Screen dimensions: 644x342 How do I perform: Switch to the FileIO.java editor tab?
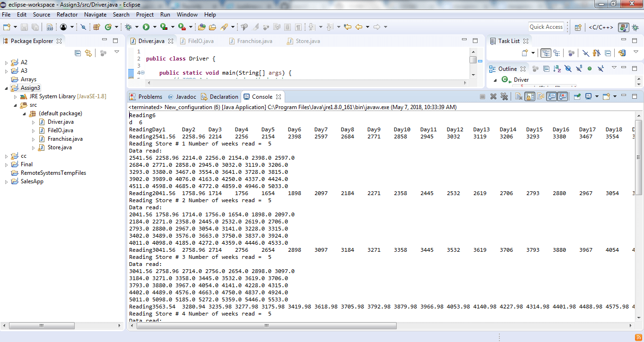pos(196,41)
